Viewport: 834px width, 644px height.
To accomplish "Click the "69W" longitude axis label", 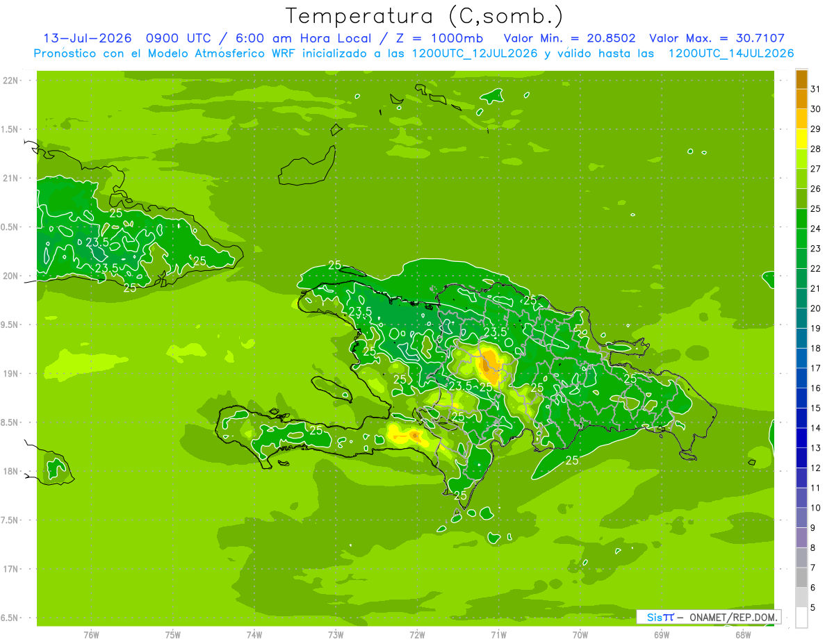I will click(662, 635).
